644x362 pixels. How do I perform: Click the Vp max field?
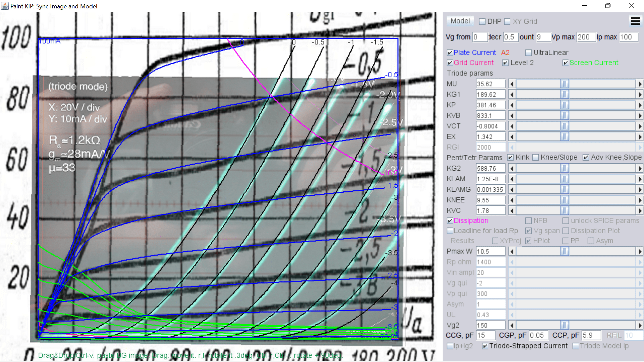point(586,37)
